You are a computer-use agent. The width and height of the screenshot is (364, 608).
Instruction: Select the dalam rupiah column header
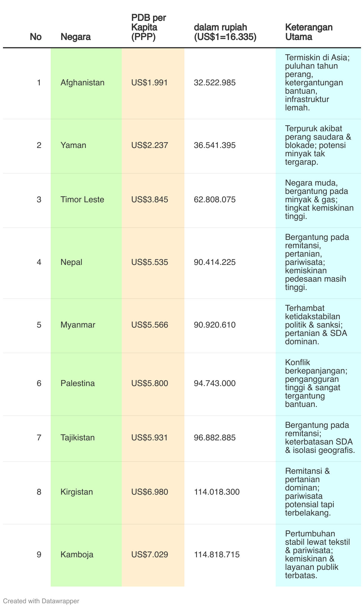(225, 32)
